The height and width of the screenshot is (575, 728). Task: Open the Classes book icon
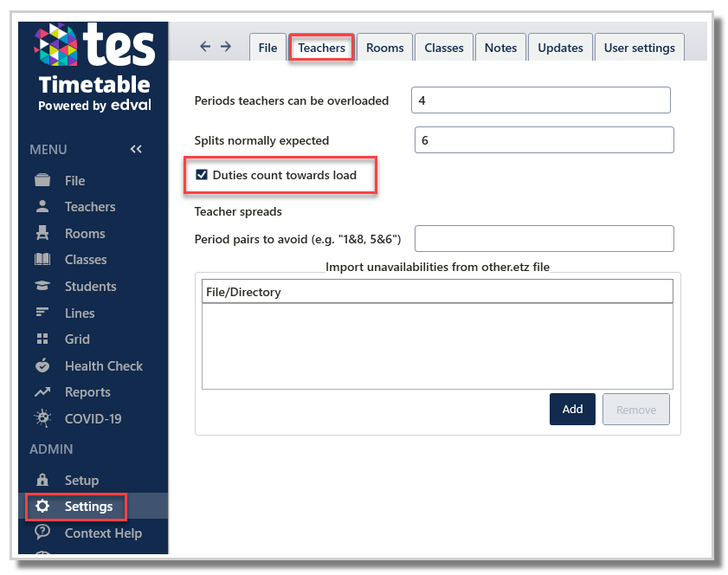pos(42,259)
